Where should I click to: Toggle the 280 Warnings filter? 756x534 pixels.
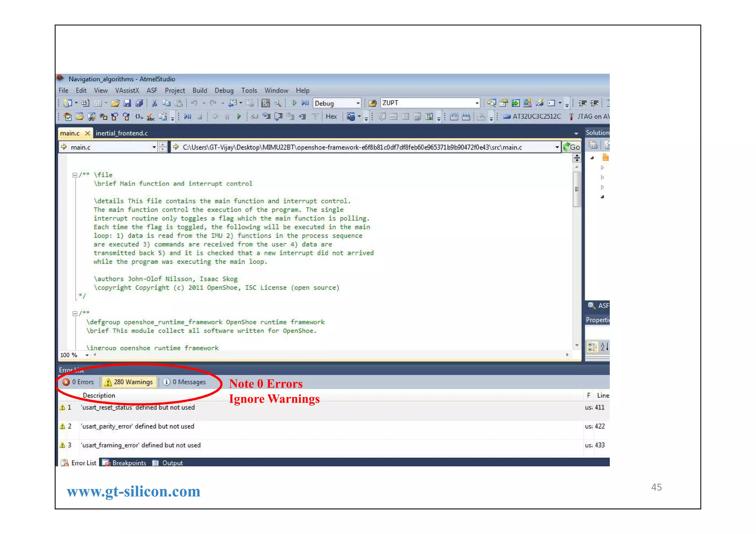click(x=129, y=382)
